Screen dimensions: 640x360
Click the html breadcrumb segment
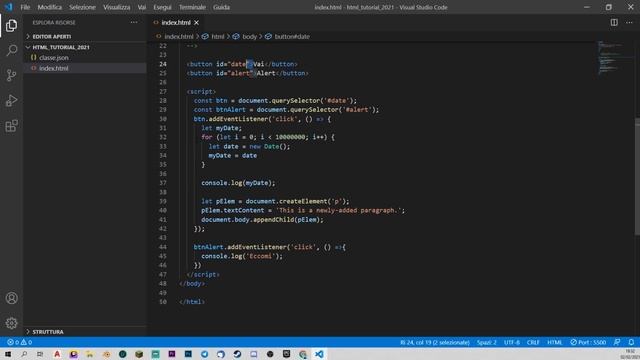(x=218, y=36)
